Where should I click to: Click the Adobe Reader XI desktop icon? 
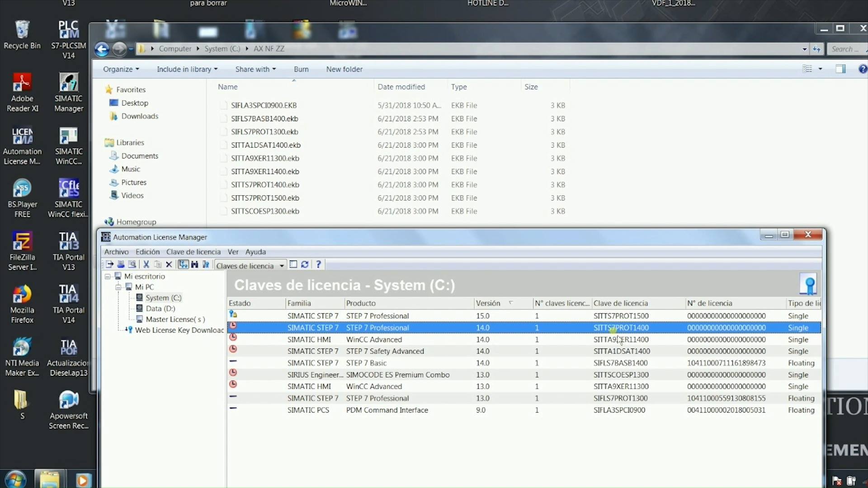tap(22, 93)
